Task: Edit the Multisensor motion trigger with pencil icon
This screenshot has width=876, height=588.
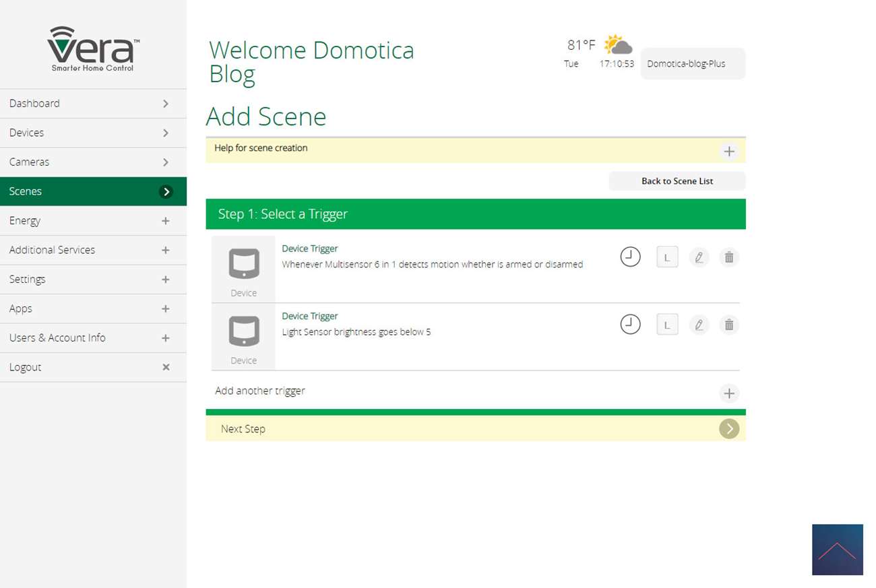Action: tap(699, 257)
